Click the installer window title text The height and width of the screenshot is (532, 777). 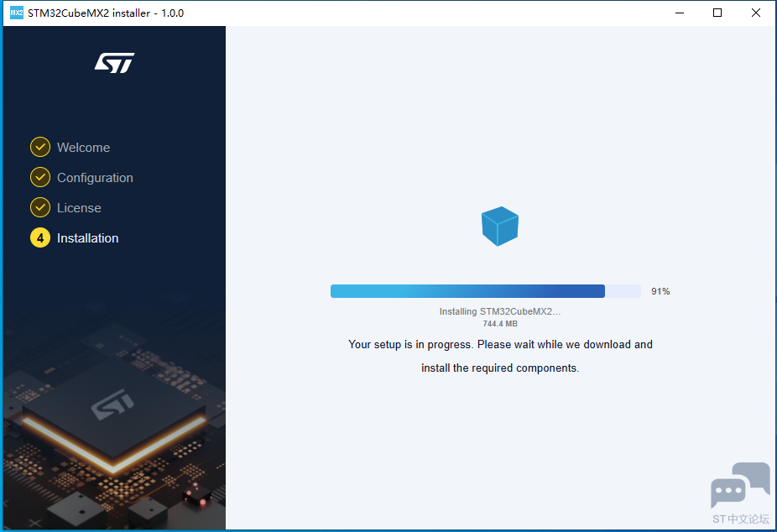pyautogui.click(x=106, y=13)
